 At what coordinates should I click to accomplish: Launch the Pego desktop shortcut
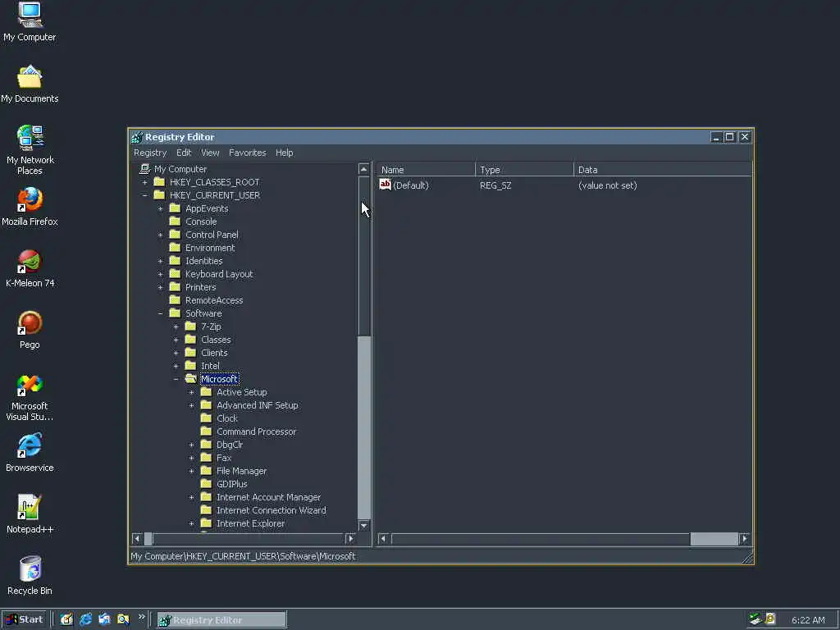(x=30, y=323)
